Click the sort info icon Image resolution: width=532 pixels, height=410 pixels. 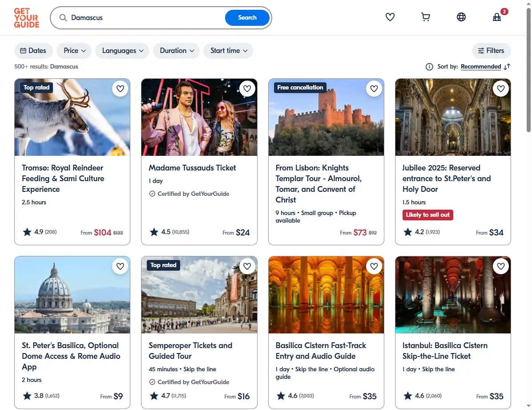[429, 67]
